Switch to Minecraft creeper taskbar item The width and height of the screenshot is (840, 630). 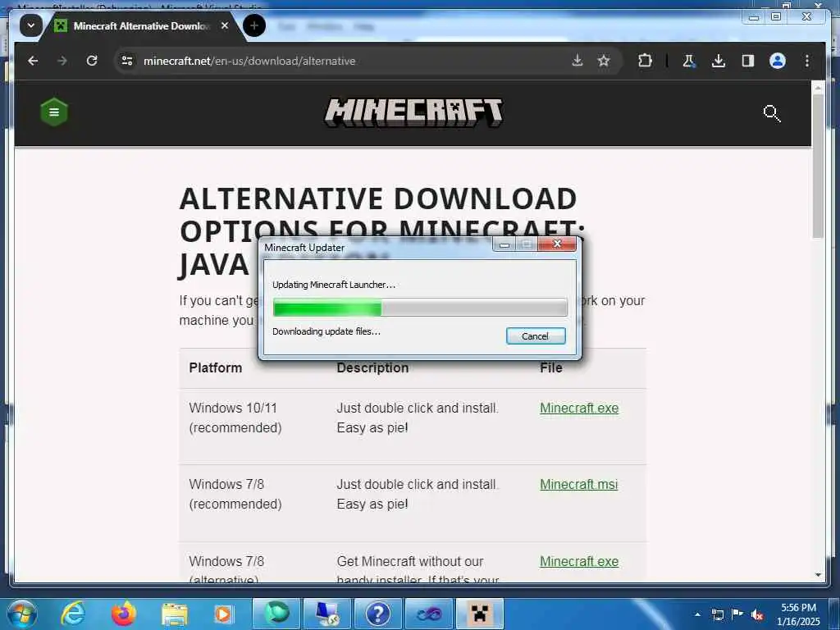point(480,614)
